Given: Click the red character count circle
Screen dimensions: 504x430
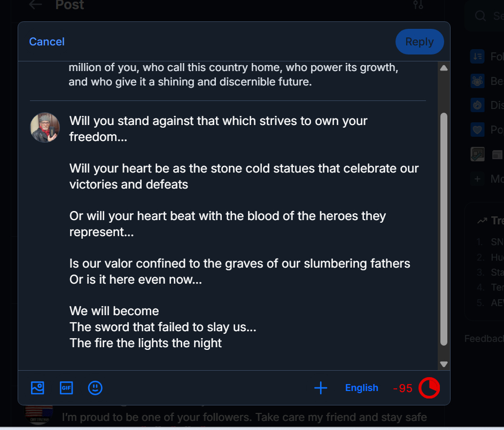Looking at the screenshot, I should 429,388.
